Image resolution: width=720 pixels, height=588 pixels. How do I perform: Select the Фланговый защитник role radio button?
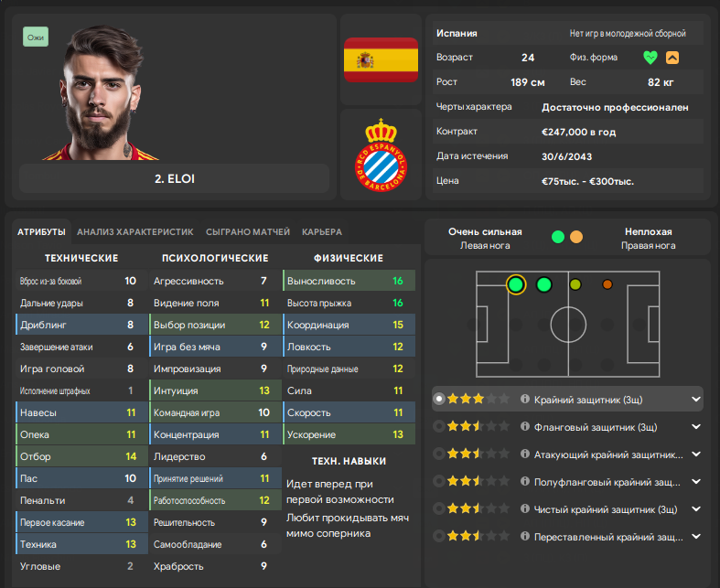(440, 426)
